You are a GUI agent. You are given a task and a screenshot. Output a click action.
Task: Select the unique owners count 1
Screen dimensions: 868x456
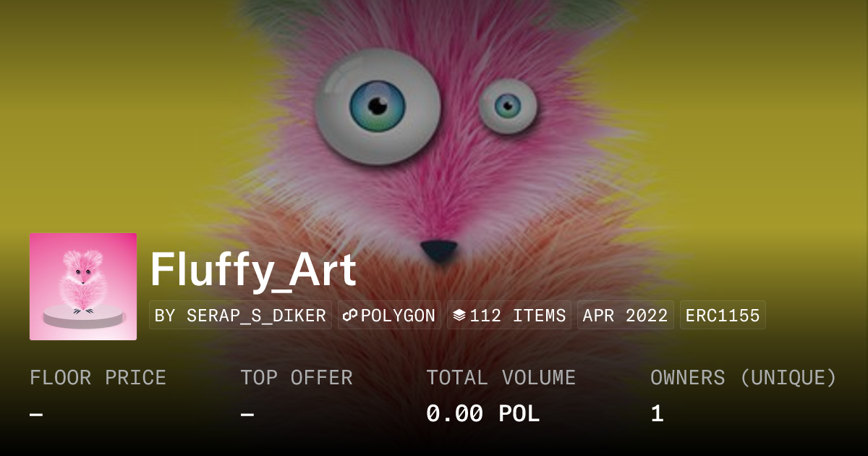pyautogui.click(x=657, y=414)
